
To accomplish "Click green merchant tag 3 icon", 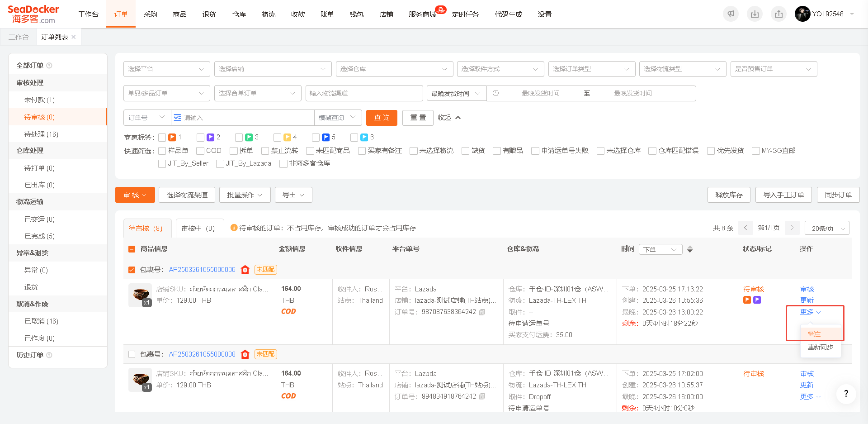I will (x=249, y=137).
